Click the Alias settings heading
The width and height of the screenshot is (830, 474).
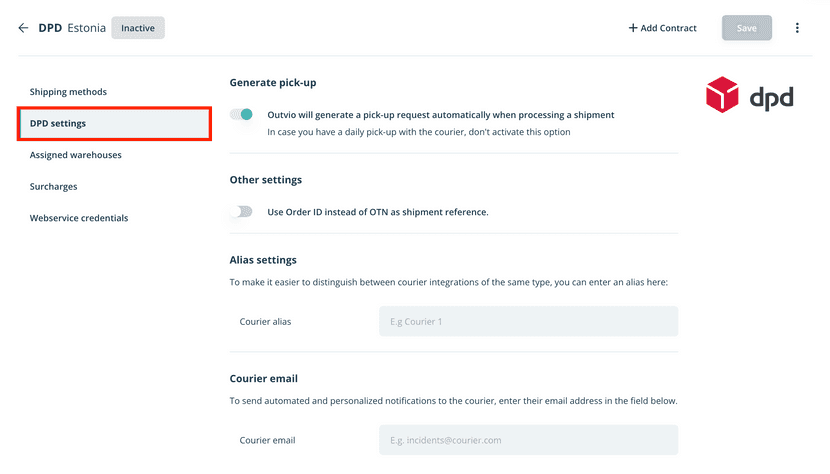[263, 260]
